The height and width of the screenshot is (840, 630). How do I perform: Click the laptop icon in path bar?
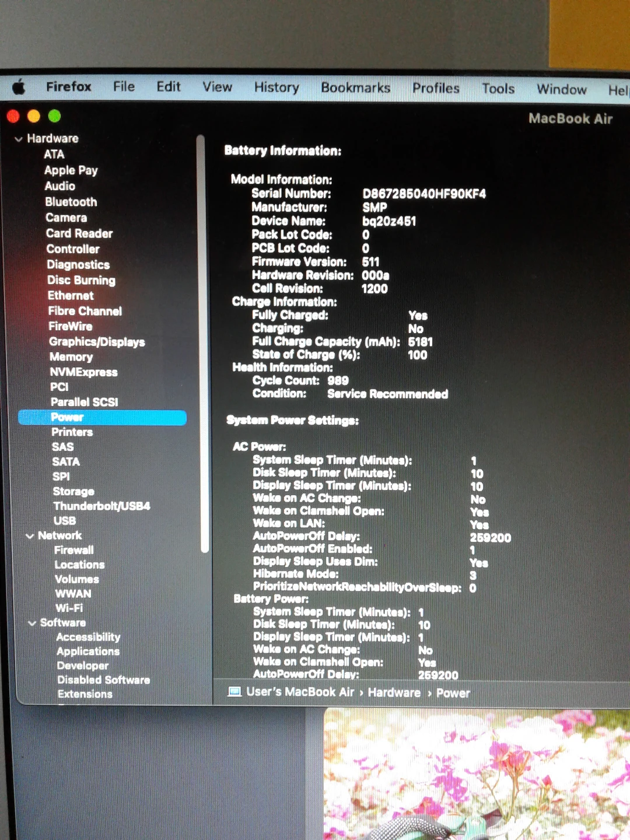(235, 692)
